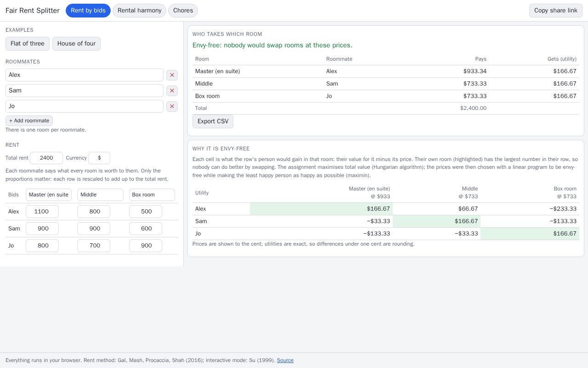Edit the Middle room name field
Screen dimensions: 588x368
100,195
